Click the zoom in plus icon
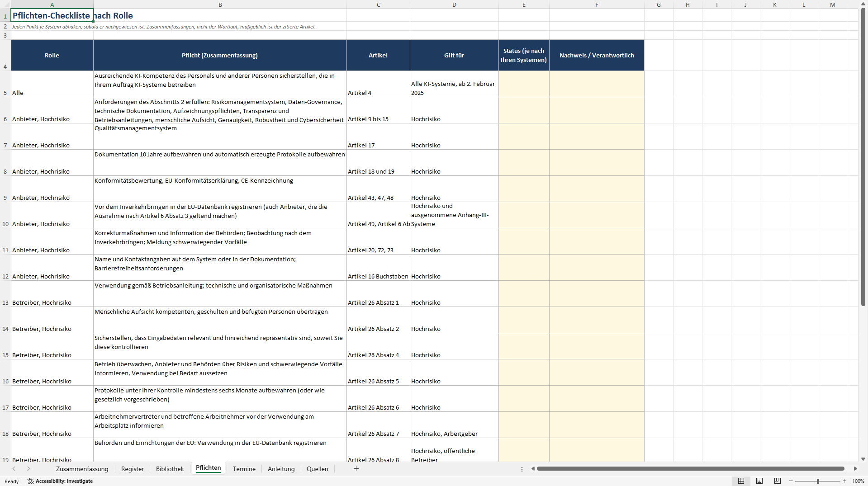The width and height of the screenshot is (868, 486). click(x=844, y=481)
